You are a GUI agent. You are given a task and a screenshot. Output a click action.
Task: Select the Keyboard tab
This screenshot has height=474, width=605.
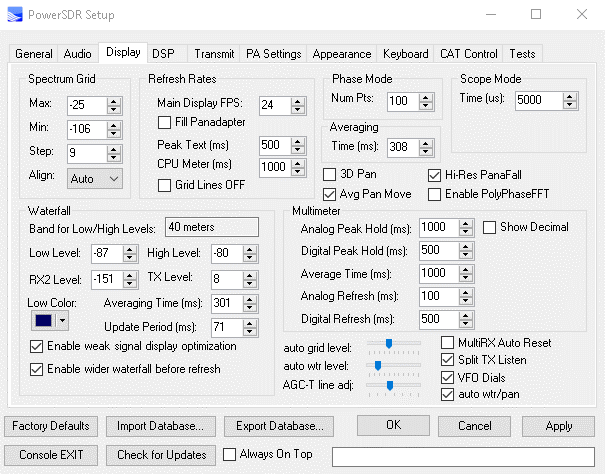click(x=406, y=54)
